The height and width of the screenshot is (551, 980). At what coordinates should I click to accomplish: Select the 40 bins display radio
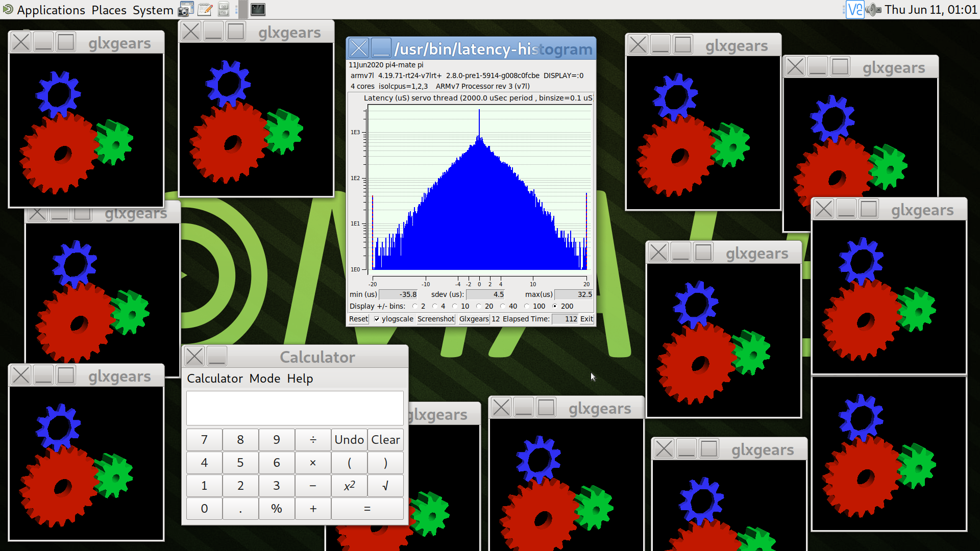(x=502, y=306)
